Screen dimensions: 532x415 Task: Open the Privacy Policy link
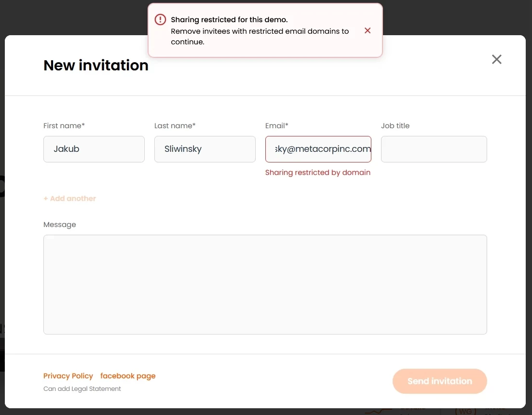pyautogui.click(x=68, y=375)
